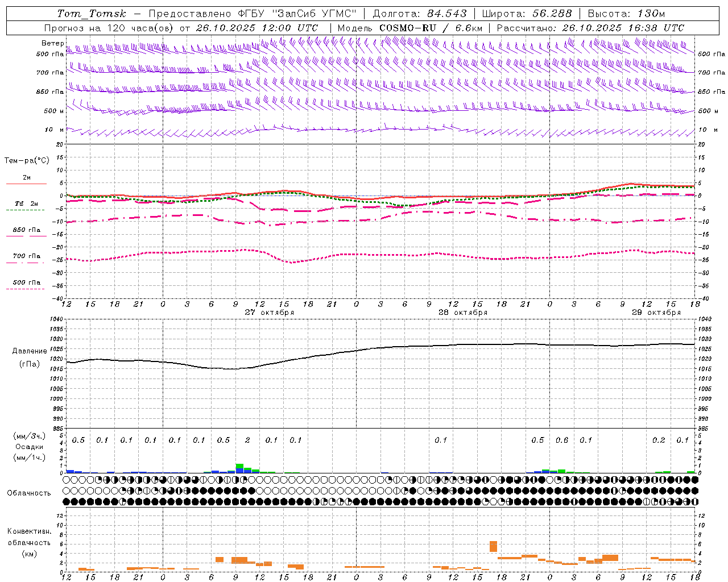Click the (мм/3ч.) precipitation unit label
This screenshot has height=582, width=728.
(30, 436)
